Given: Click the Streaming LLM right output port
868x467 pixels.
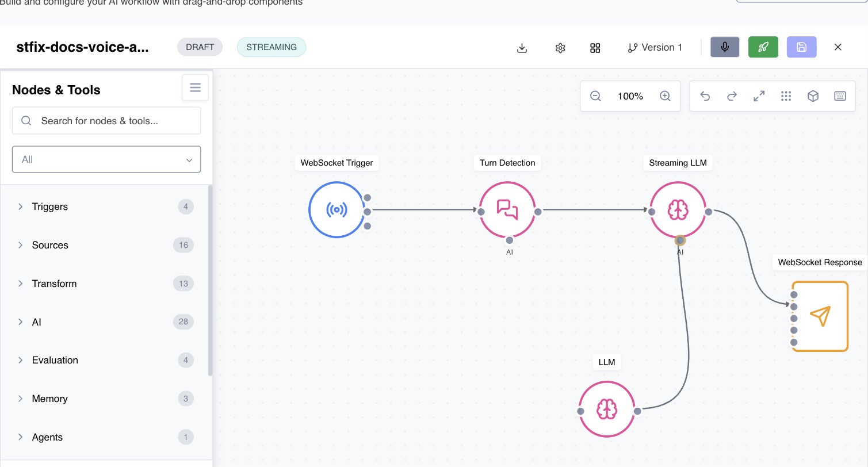Looking at the screenshot, I should coord(709,212).
